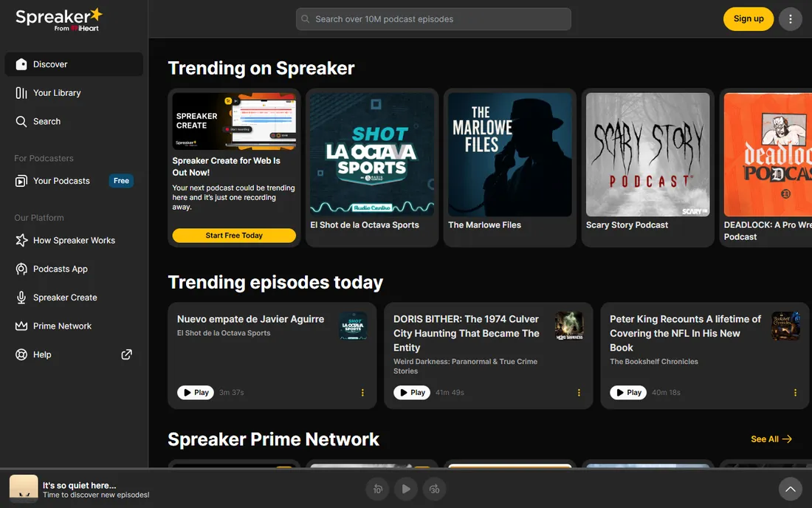Open The Marlowe Files podcast cover
The width and height of the screenshot is (812, 508).
tap(509, 154)
